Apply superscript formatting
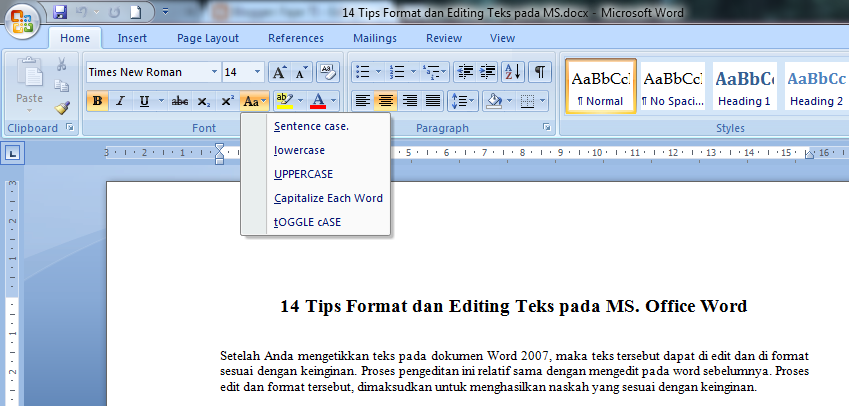 coord(227,101)
